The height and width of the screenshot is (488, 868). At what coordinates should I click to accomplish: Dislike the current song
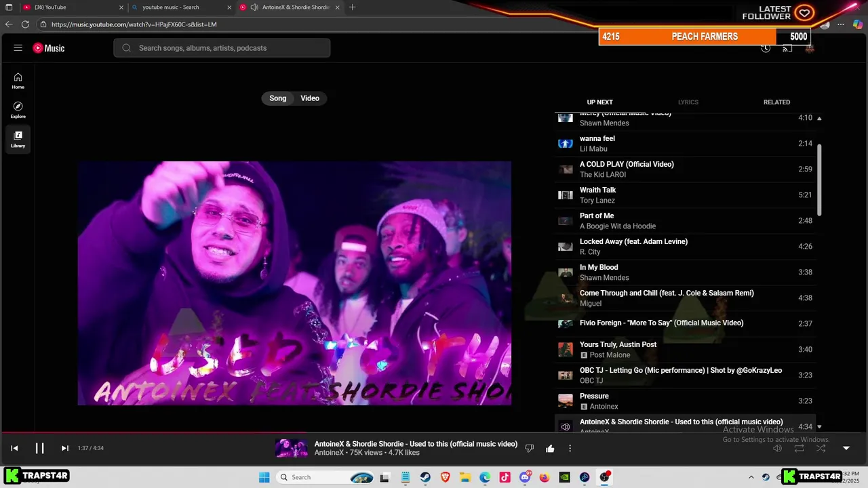point(530,448)
